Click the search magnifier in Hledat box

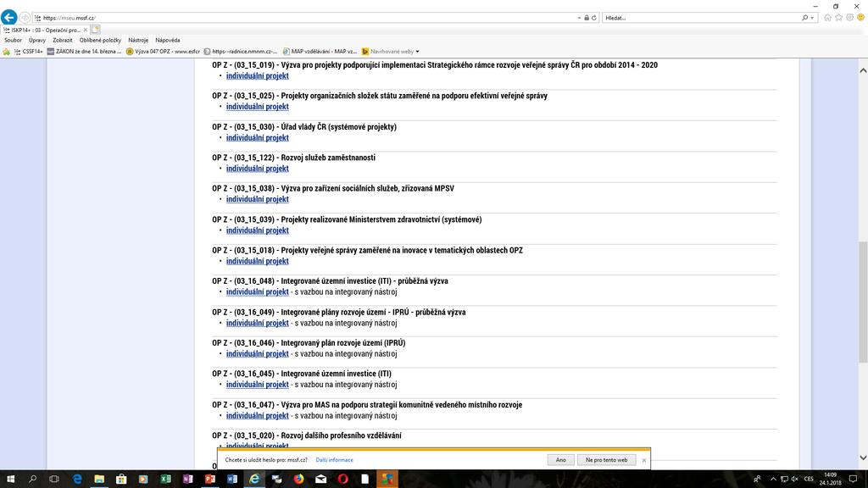click(805, 18)
